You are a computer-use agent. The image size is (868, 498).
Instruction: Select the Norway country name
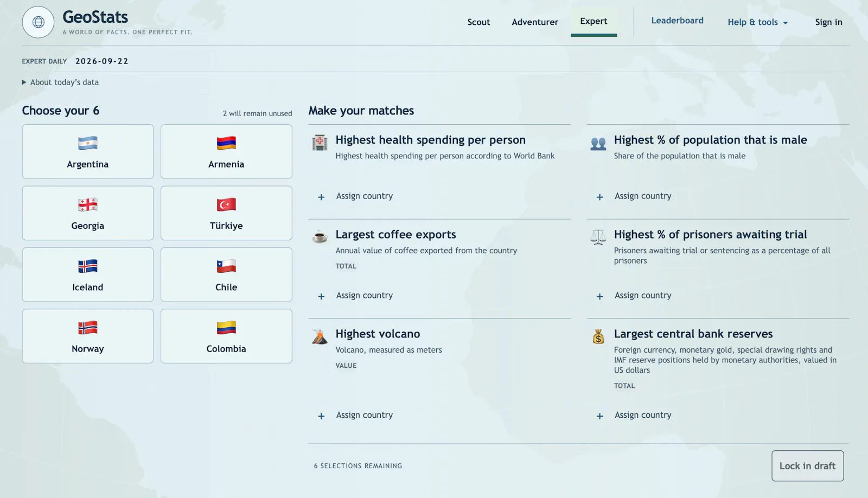point(88,349)
